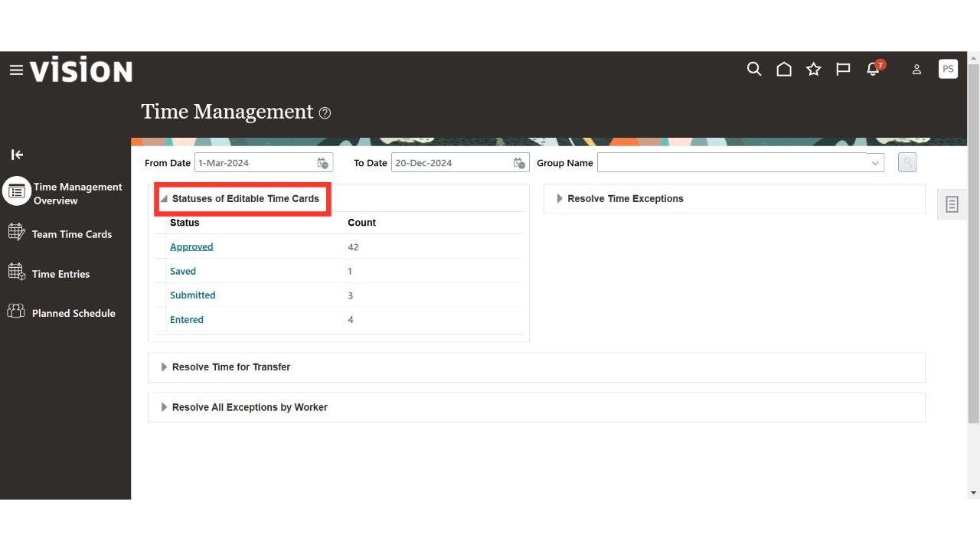Click the Status column header
980x551 pixels.
pyautogui.click(x=185, y=223)
